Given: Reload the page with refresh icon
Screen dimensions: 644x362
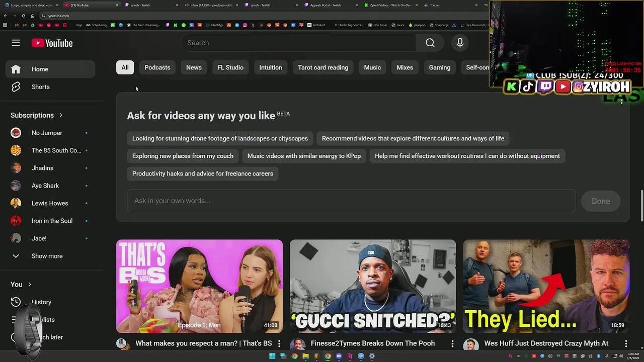Looking at the screenshot, I should [x=23, y=16].
